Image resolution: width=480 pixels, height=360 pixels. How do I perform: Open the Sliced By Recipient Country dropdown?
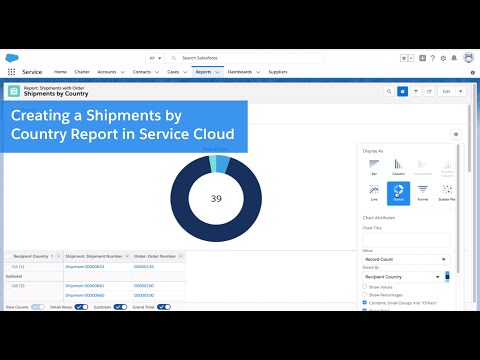402,277
